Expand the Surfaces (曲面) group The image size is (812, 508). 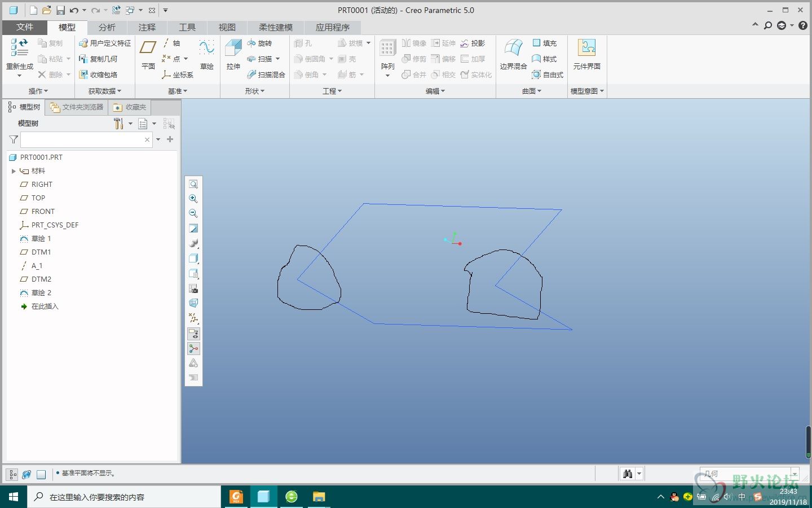click(x=532, y=91)
